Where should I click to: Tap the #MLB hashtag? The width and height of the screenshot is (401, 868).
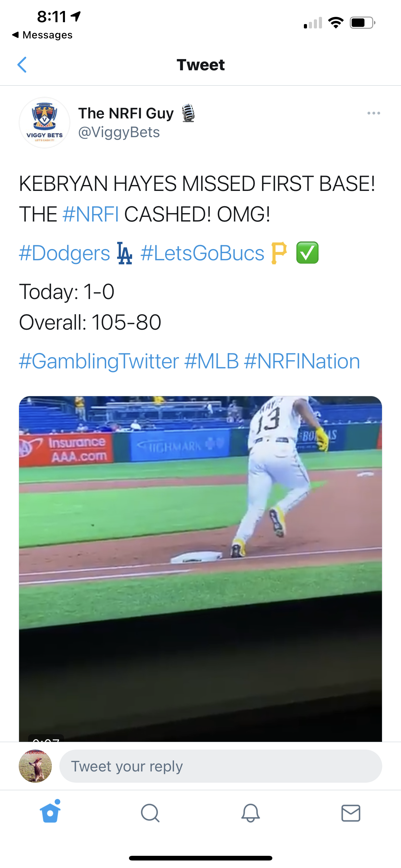[211, 361]
